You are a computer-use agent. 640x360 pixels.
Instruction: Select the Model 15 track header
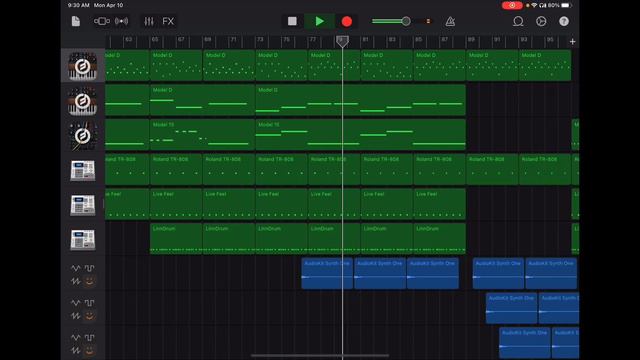pos(83,135)
